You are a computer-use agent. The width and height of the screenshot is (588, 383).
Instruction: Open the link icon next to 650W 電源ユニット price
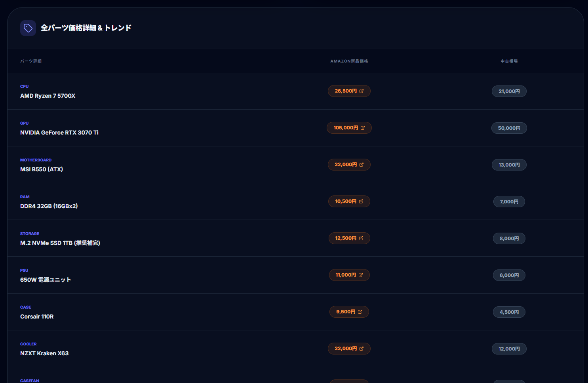click(360, 275)
